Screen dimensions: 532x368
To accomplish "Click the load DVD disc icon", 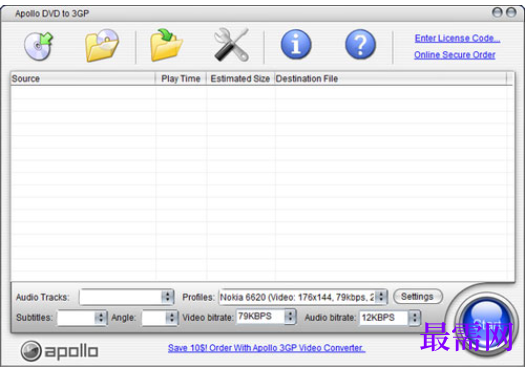I will point(38,46).
